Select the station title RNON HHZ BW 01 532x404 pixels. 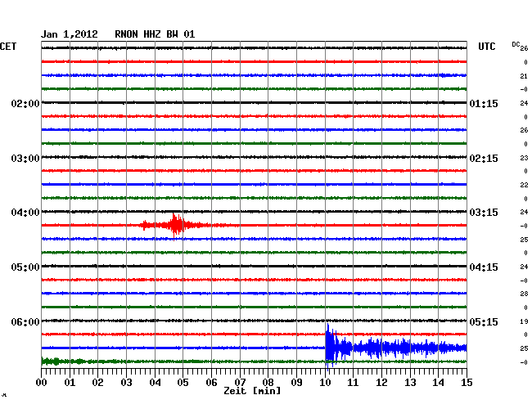[155, 34]
